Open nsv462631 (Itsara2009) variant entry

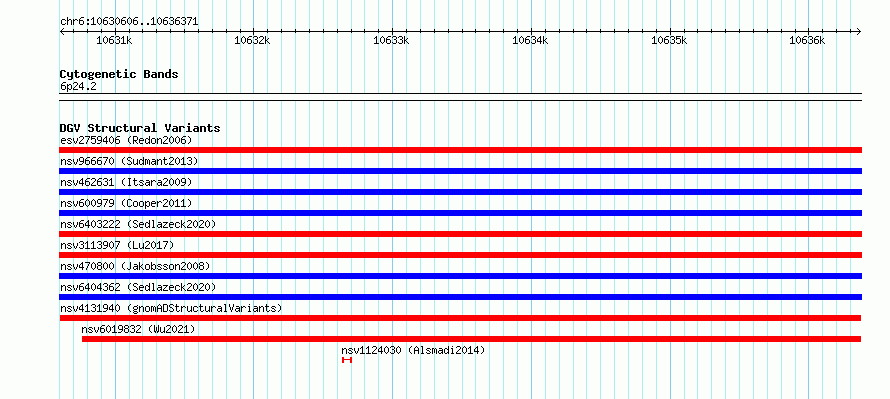click(127, 182)
